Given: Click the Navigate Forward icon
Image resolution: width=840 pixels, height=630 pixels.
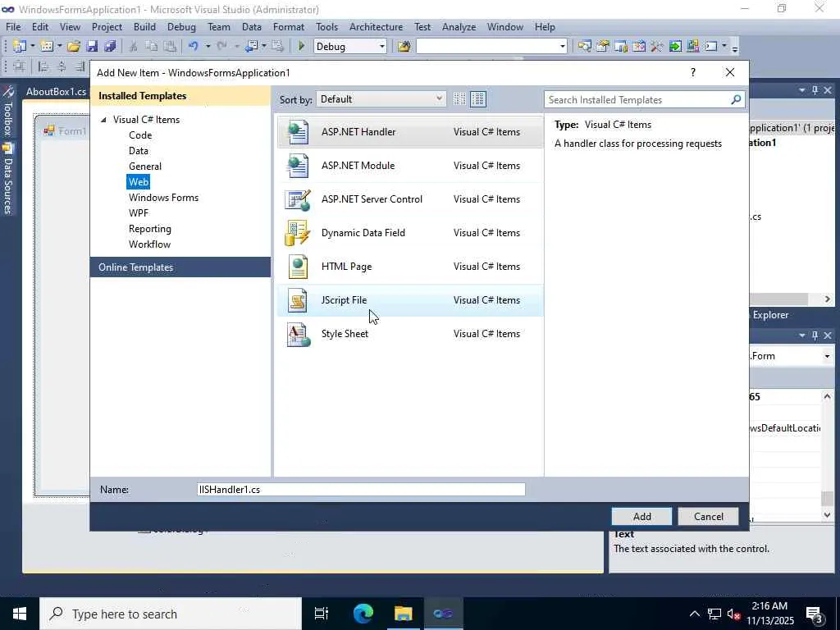Looking at the screenshot, I should click(277, 46).
